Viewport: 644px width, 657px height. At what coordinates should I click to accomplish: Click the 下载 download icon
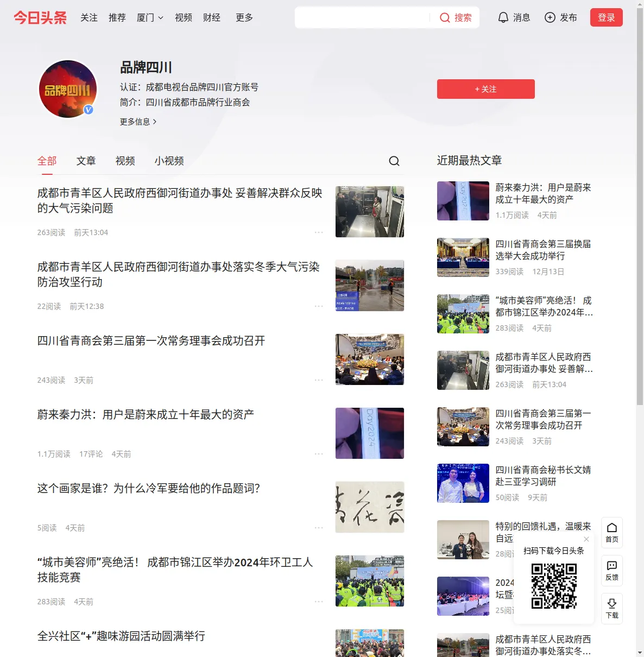[612, 609]
